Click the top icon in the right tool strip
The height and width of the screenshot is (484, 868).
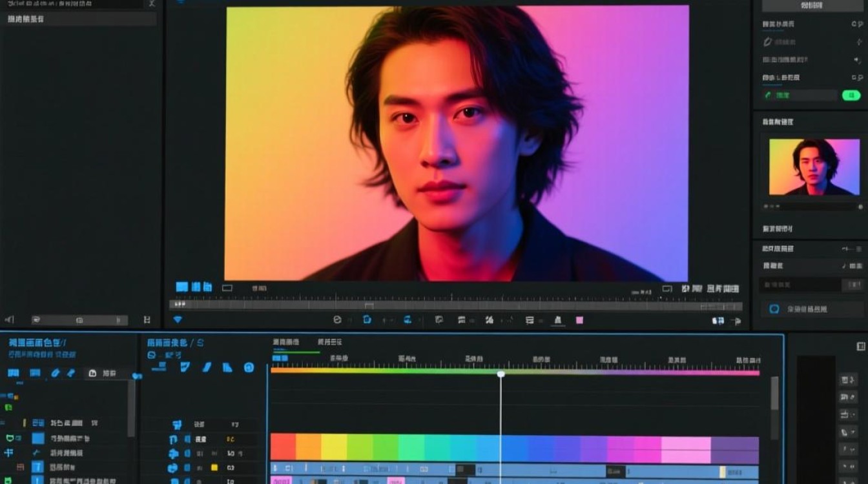(x=847, y=381)
